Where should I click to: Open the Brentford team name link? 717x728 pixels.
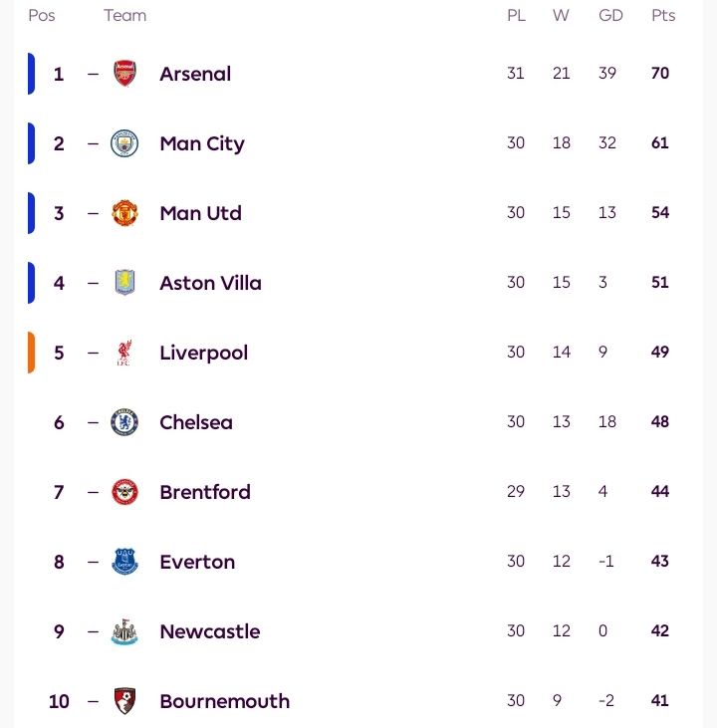pyautogui.click(x=205, y=492)
